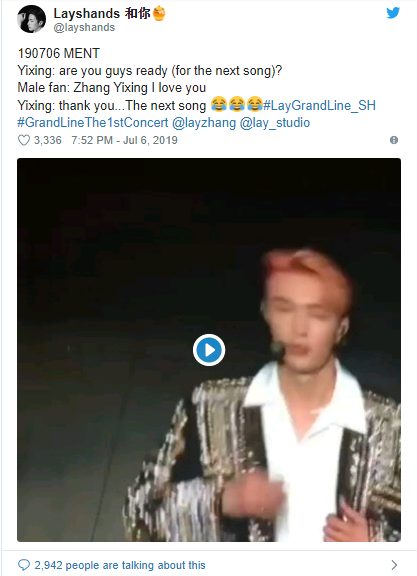Click the video thumbnail of the performer
The image size is (417, 576).
click(209, 350)
